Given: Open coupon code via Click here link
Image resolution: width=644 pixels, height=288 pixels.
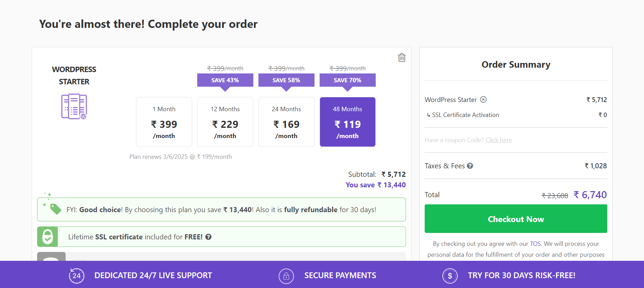Looking at the screenshot, I should pos(498,140).
